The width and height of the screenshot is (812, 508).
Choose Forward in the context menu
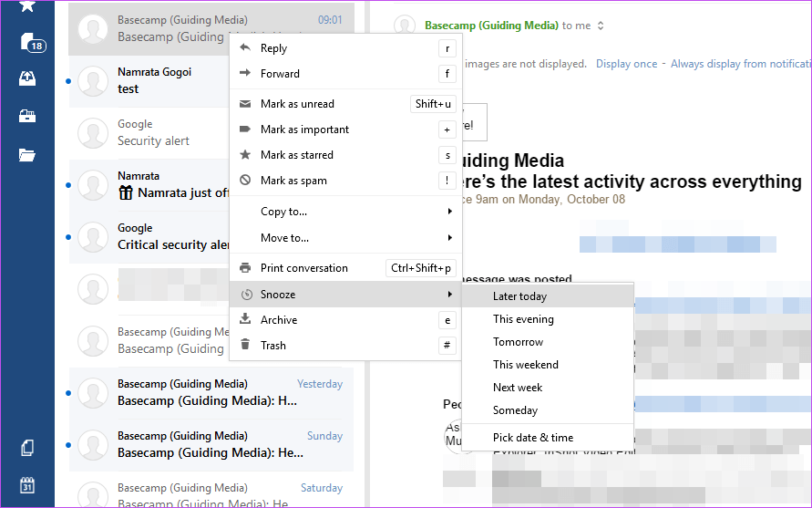tap(280, 74)
